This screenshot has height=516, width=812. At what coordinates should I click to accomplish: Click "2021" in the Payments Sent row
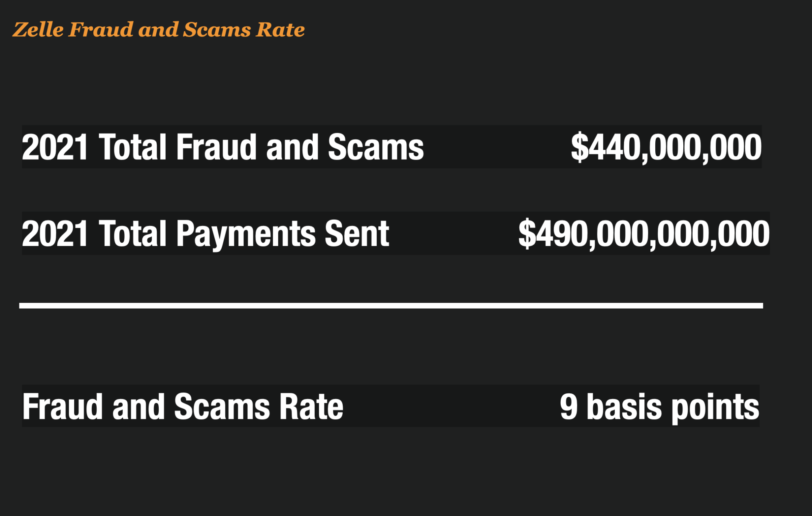tap(55, 233)
